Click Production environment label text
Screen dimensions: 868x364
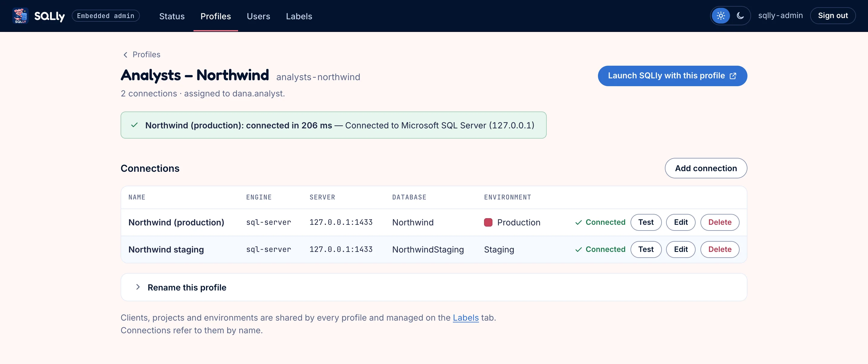[x=519, y=222]
